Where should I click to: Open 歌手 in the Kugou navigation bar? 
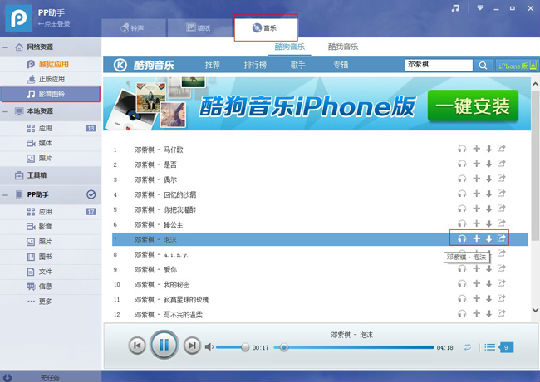(298, 65)
